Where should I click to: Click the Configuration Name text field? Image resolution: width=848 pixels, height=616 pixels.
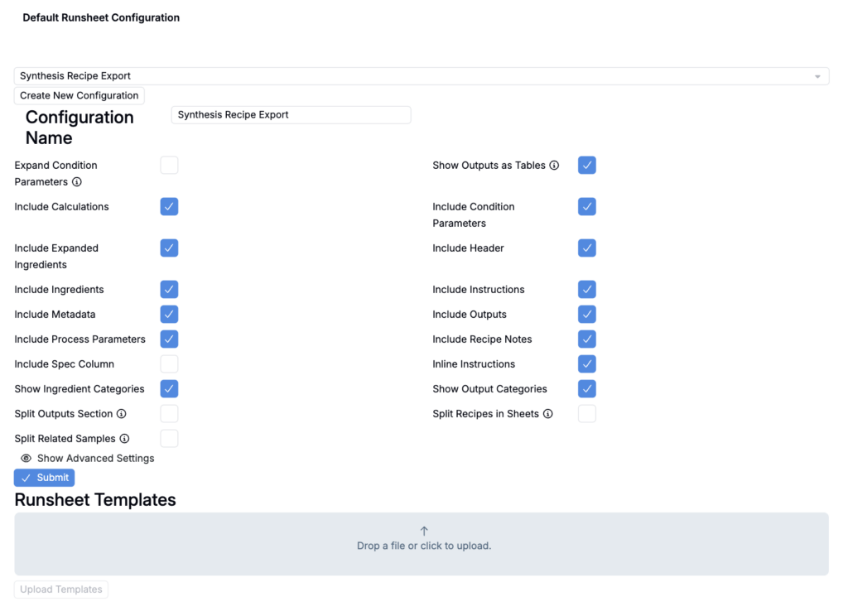tap(291, 115)
